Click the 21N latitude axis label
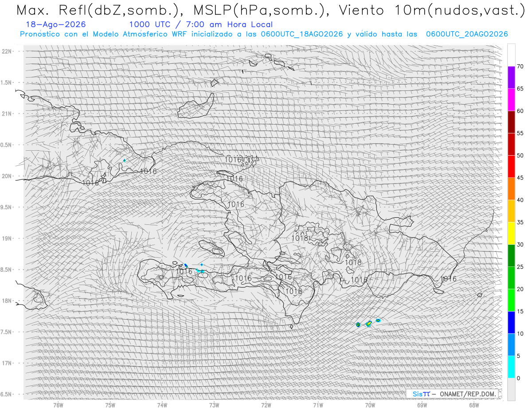This screenshot has height=411, width=532. [7, 114]
